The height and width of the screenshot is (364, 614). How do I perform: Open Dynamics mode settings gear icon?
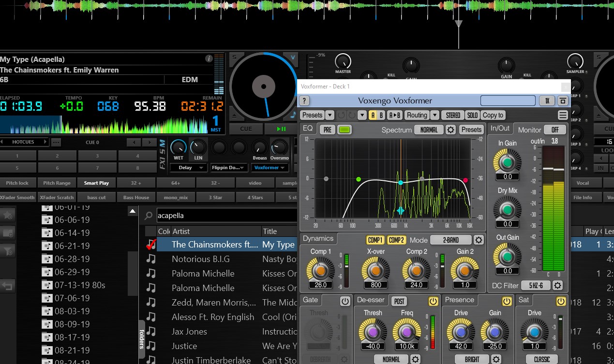coord(479,240)
